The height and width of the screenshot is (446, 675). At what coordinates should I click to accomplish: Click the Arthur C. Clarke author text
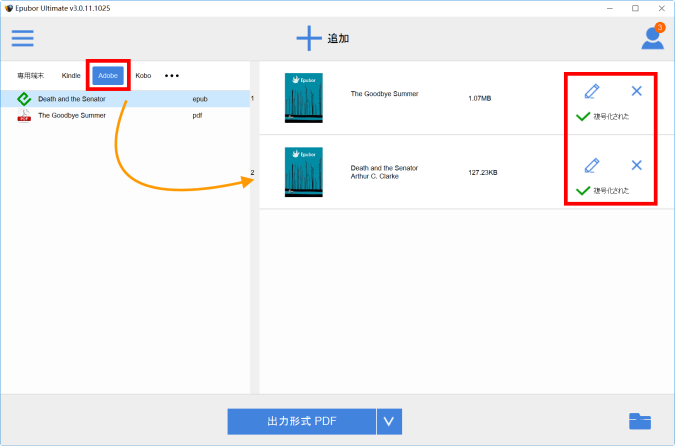[x=375, y=177]
